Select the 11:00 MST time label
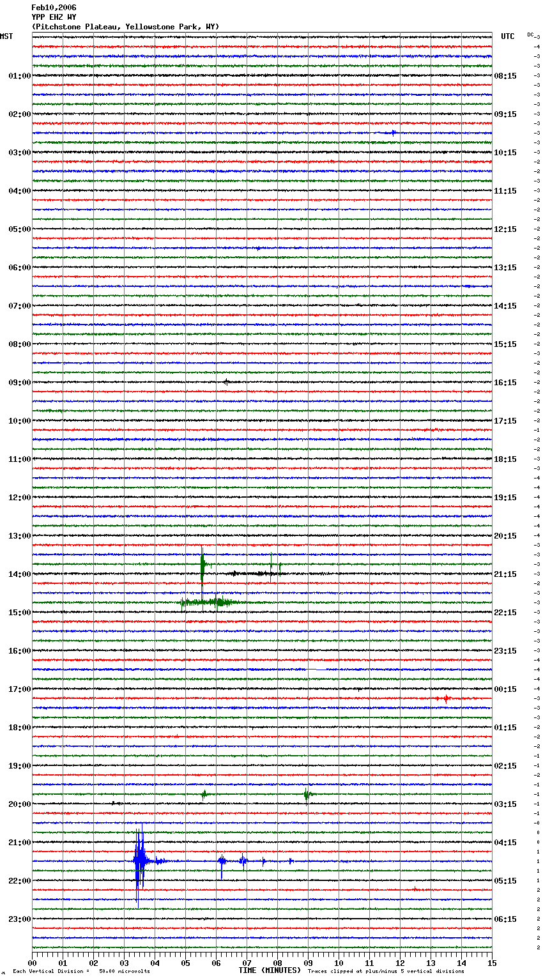 click(20, 459)
